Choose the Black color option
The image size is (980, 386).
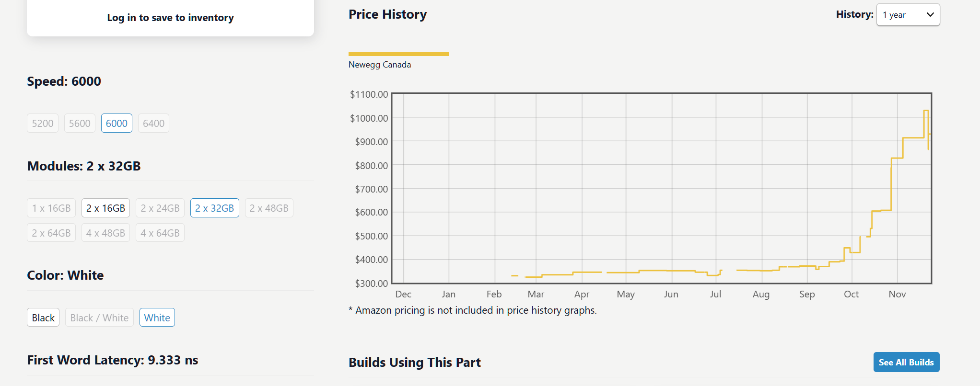click(43, 318)
